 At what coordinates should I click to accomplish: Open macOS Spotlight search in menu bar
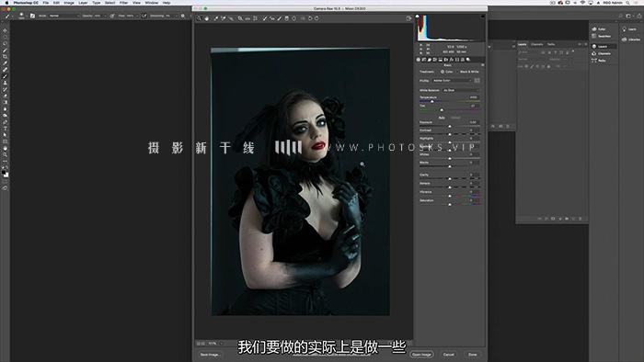point(627,3)
